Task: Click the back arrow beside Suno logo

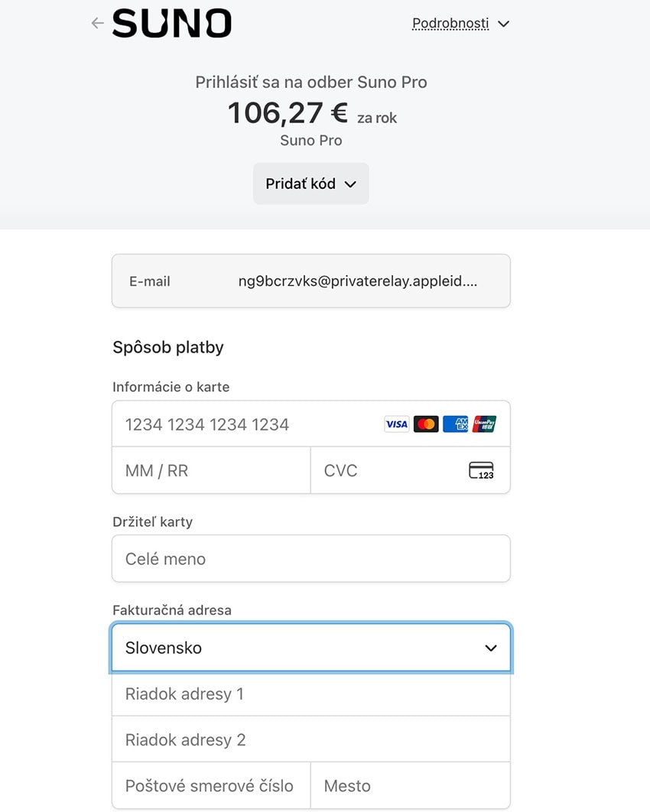Action: 97,23
